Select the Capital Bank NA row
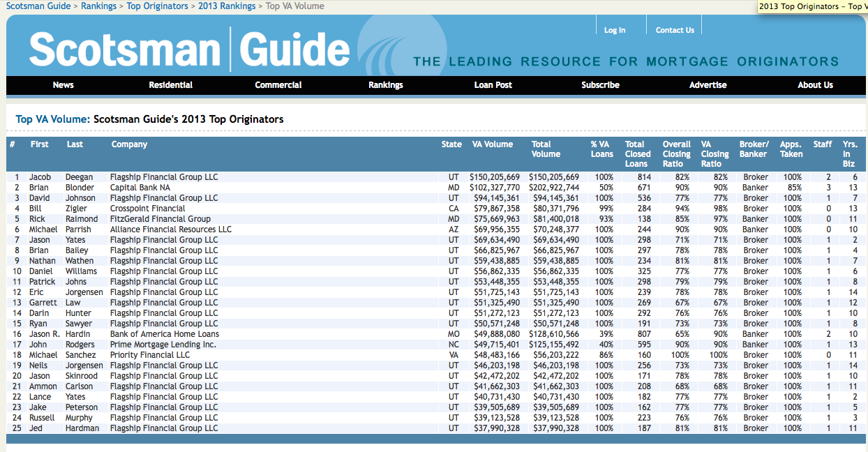The height and width of the screenshot is (452, 868). [140, 188]
